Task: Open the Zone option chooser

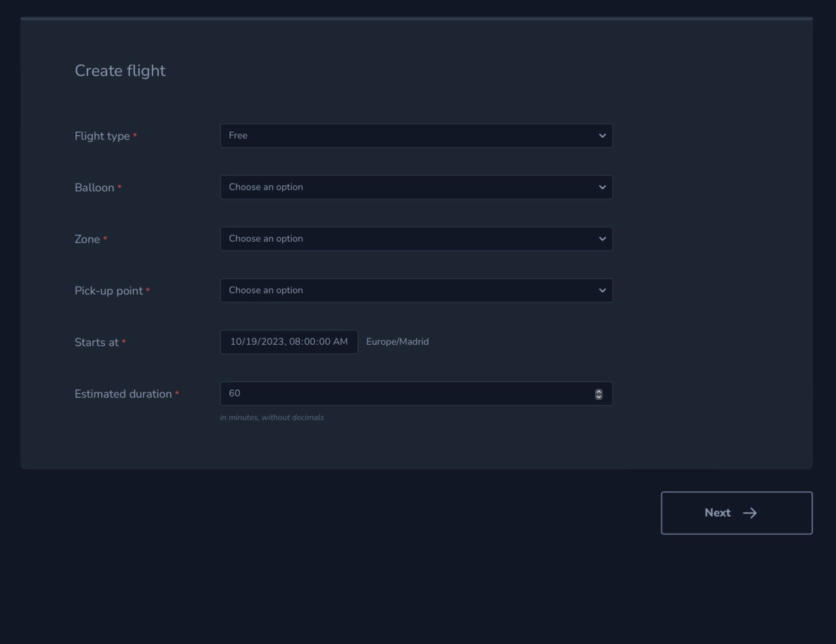Action: pyautogui.click(x=416, y=239)
